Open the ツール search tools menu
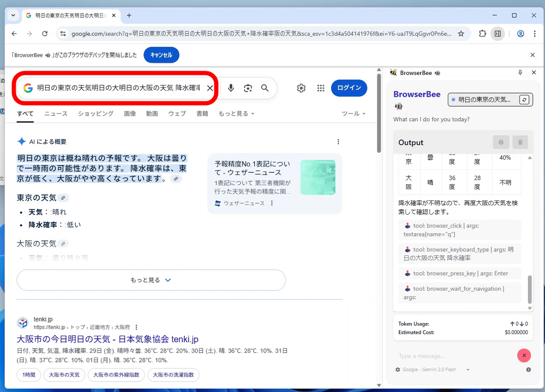 [x=353, y=113]
